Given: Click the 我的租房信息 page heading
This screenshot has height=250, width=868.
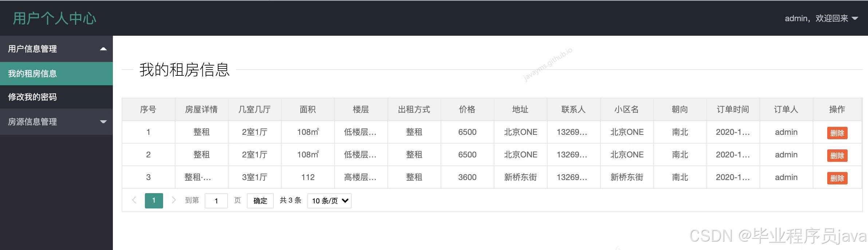Looking at the screenshot, I should pos(184,69).
